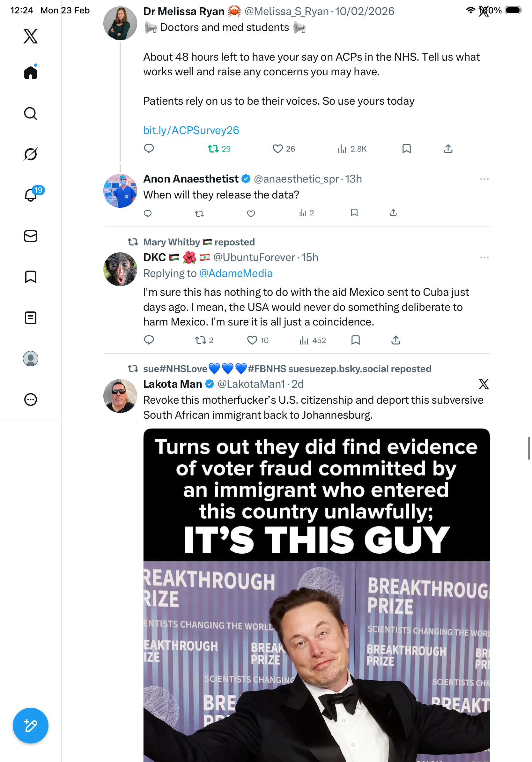Image resolution: width=532 pixels, height=762 pixels.
Task: Open the Profile icon in sidebar
Action: click(31, 359)
